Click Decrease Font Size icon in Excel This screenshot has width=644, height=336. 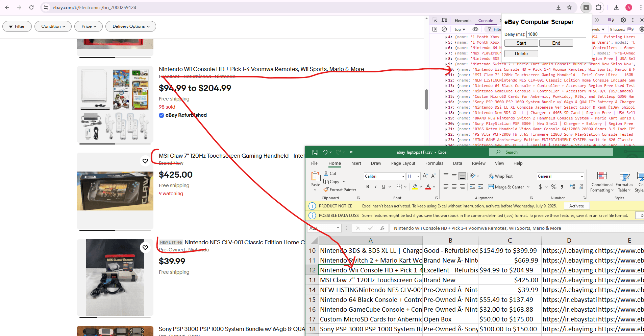[433, 176]
